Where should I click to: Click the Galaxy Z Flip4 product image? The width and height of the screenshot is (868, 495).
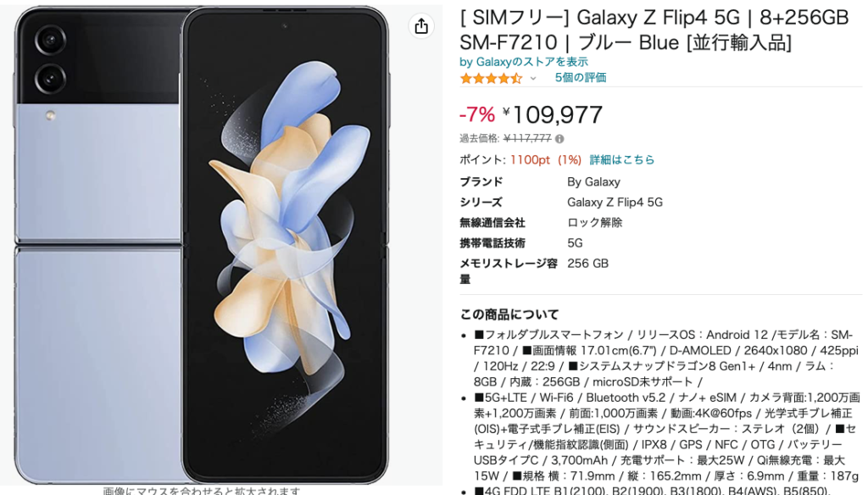202,246
